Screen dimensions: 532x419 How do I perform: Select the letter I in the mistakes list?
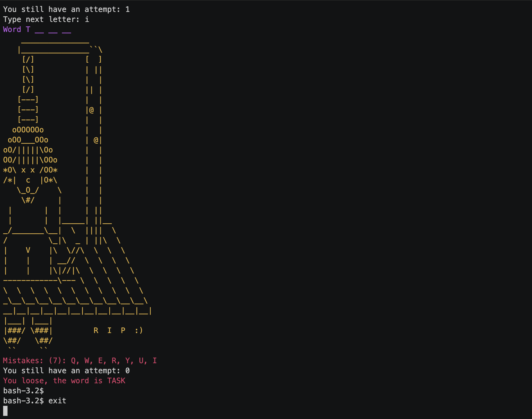click(155, 361)
